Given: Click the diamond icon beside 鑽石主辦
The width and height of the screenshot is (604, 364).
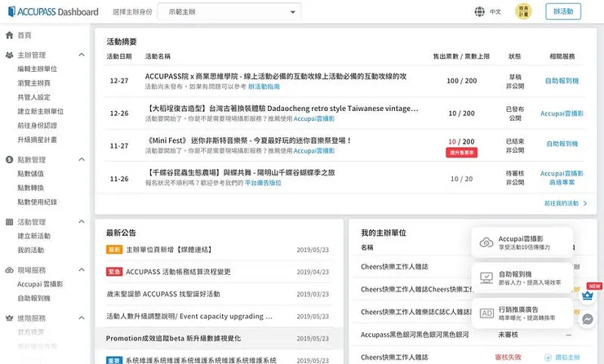Looking at the screenshot, I should (x=548, y=357).
